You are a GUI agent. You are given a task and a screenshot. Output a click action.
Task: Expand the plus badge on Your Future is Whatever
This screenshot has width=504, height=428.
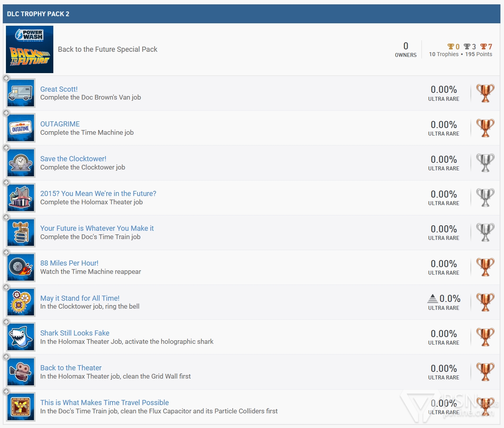6,217
